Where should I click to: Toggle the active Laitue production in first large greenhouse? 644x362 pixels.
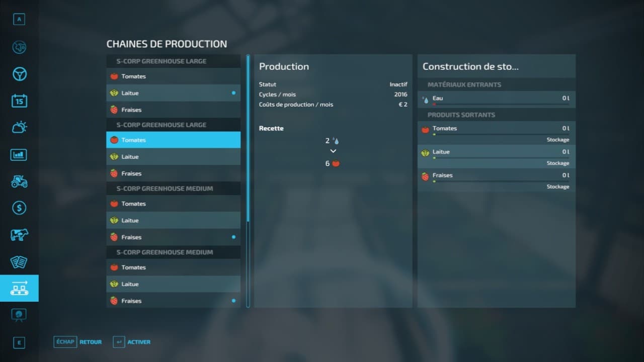[173, 93]
